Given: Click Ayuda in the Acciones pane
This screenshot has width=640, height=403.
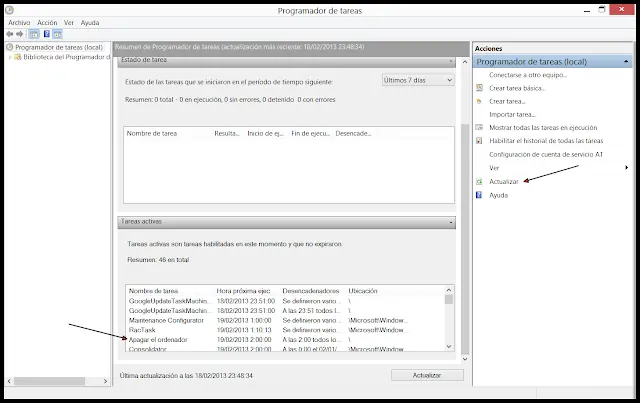Looking at the screenshot, I should (x=498, y=195).
